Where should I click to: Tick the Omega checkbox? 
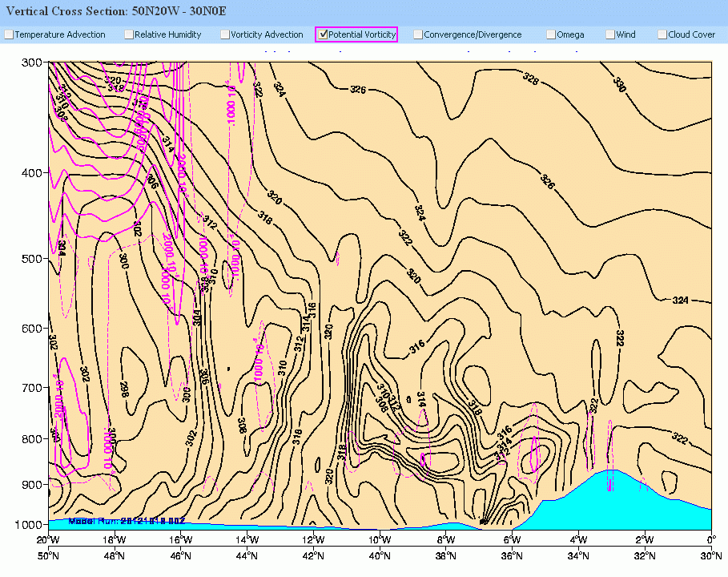(x=551, y=34)
